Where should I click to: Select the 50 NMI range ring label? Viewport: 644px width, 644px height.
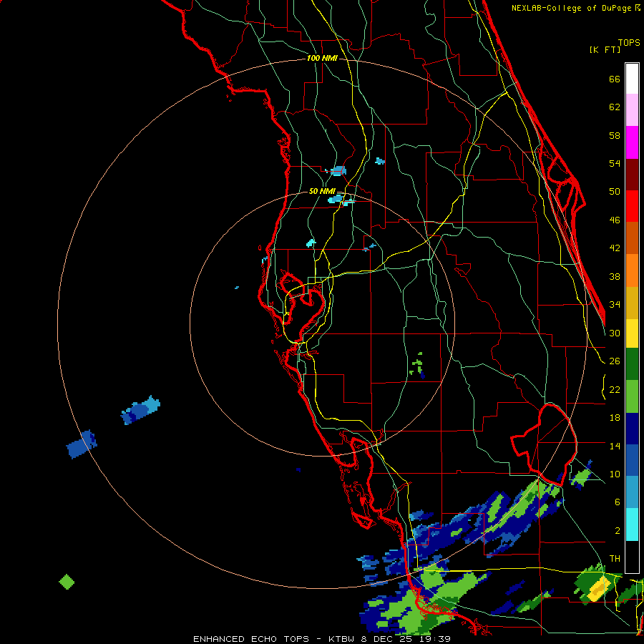click(322, 191)
